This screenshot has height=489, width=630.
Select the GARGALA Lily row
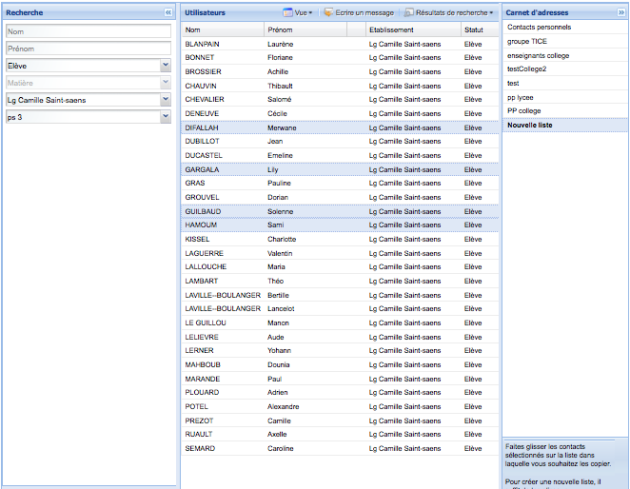(340, 170)
